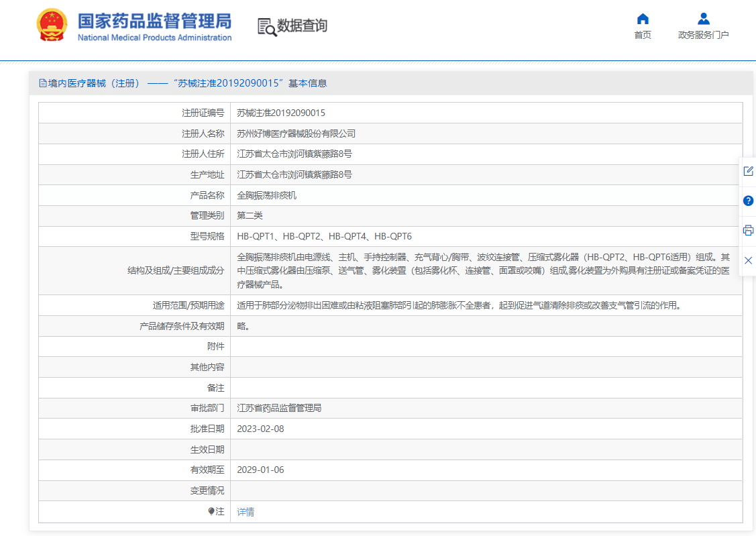Click the 生效日期 row label
This screenshot has height=536, width=756.
(207, 449)
